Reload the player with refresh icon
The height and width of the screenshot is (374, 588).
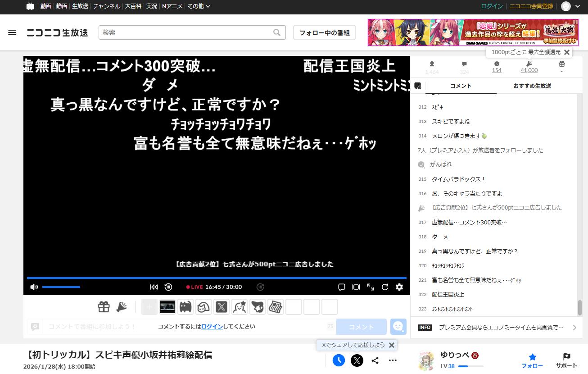click(385, 287)
